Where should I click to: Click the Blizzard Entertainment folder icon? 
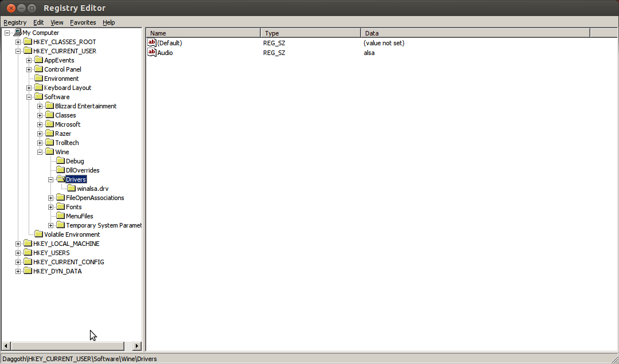pos(50,106)
